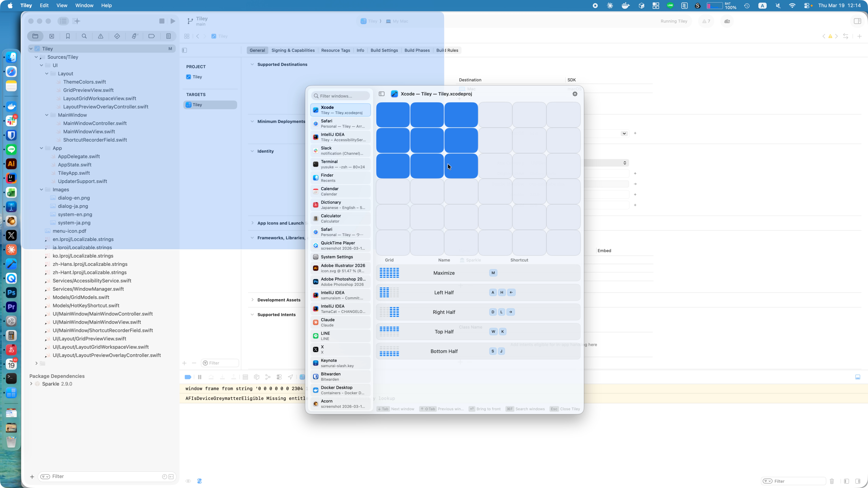This screenshot has width=868, height=488.
Task: Toggle Tiley window list sidebar icon
Action: coord(381,94)
